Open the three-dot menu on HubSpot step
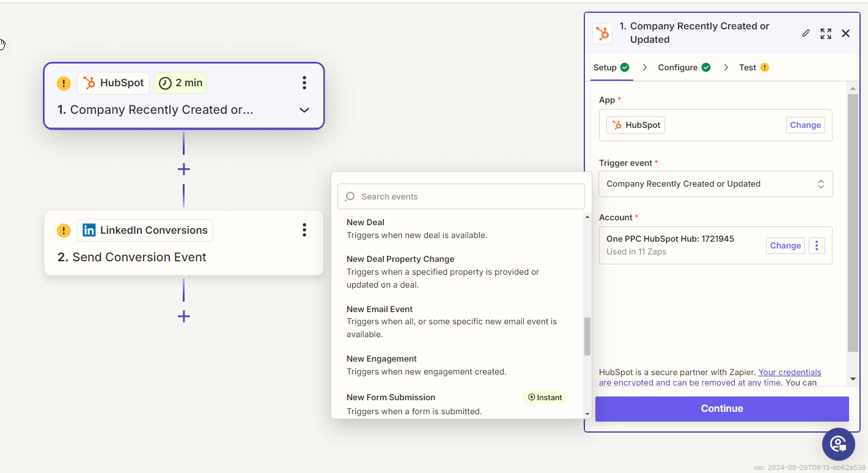 304,83
